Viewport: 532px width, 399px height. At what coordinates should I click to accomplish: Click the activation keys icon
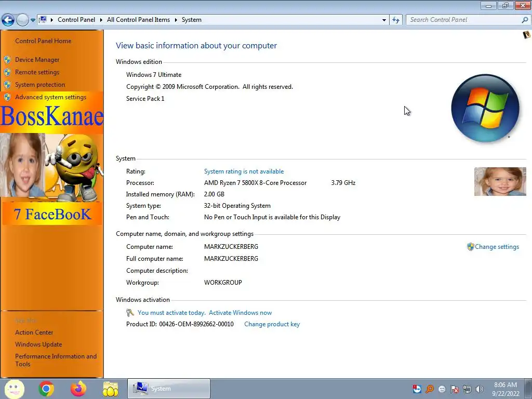coord(129,312)
